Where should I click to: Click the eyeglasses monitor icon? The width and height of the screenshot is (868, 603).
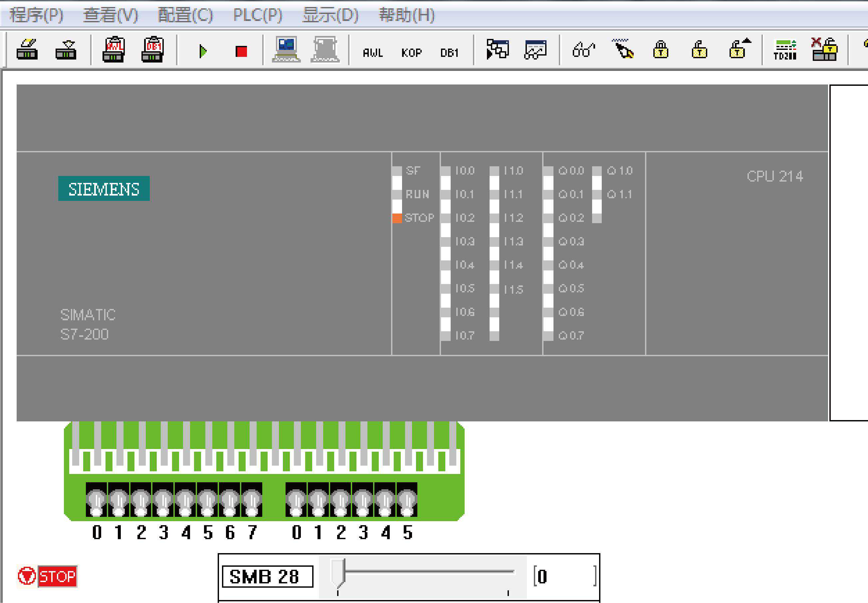coord(583,50)
